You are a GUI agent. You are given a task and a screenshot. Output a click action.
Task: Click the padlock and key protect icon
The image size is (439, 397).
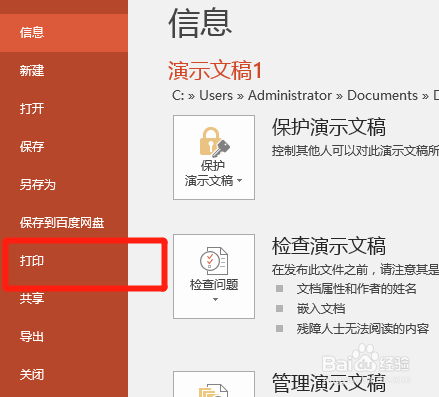[214, 142]
